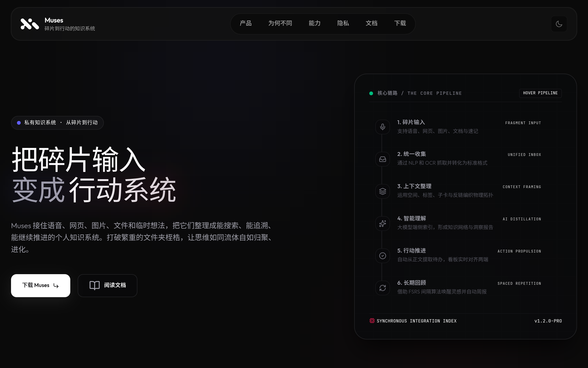Click the microphone icon for 碎片输入
588x368 pixels.
pos(382,127)
